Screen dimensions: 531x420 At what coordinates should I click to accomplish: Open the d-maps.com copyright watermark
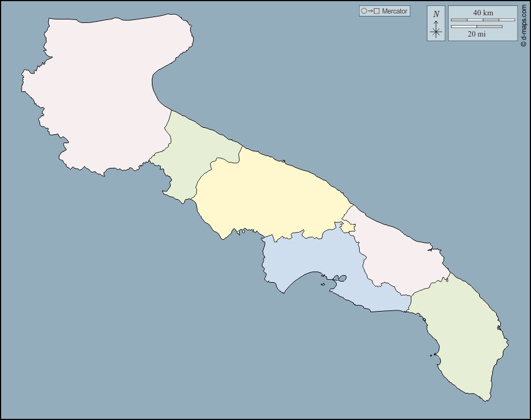[x=523, y=25]
